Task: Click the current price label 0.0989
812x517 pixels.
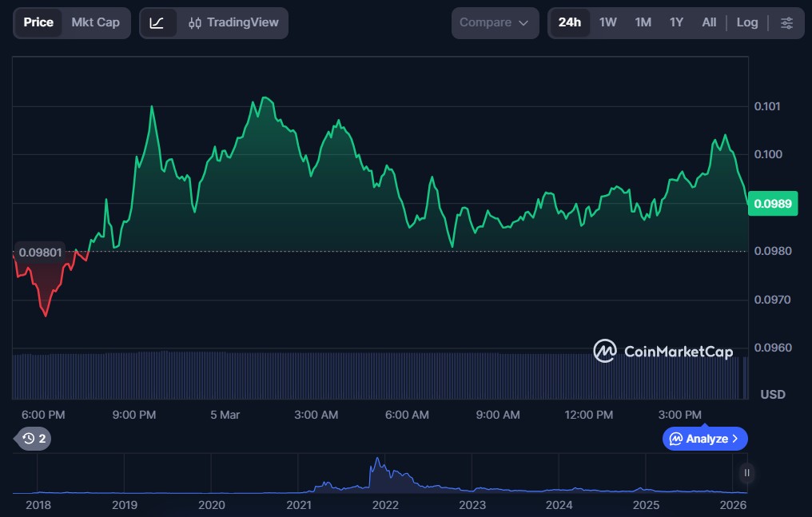Action: [773, 204]
